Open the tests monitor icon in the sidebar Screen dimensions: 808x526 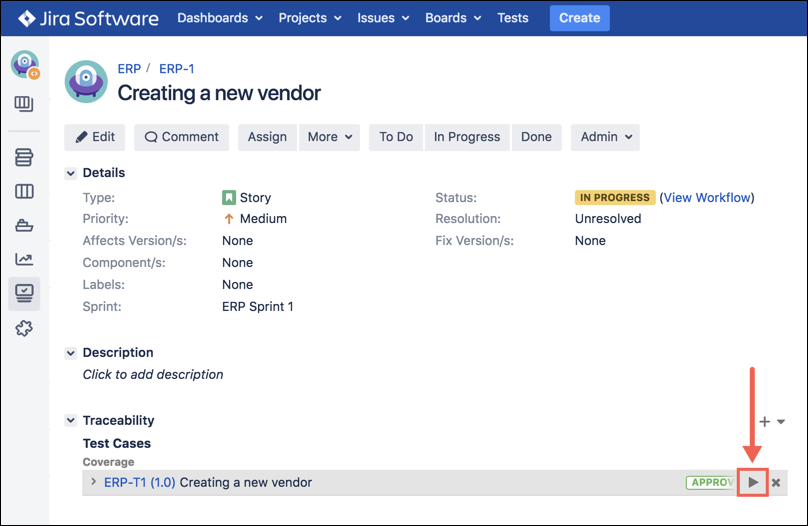click(24, 293)
